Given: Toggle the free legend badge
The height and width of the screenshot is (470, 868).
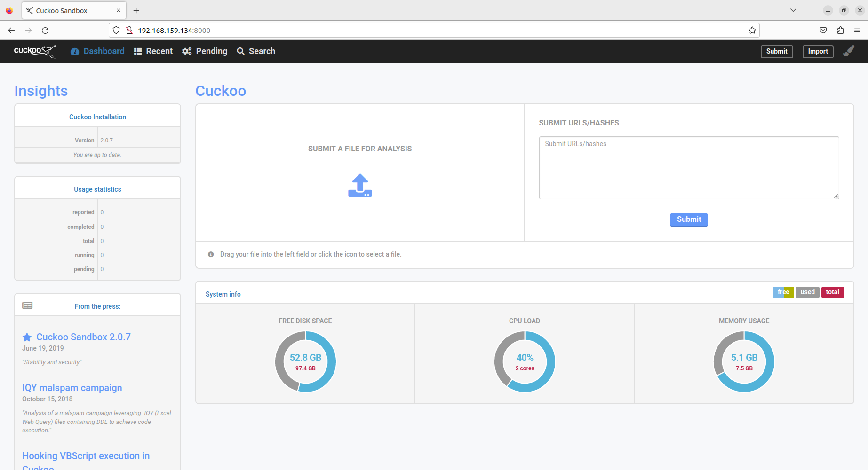Looking at the screenshot, I should (x=783, y=292).
